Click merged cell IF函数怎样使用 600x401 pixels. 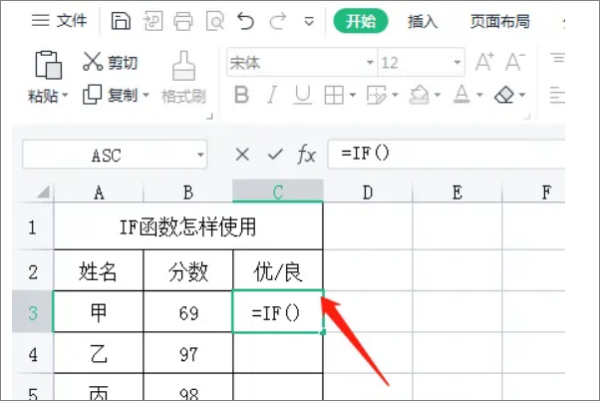tap(188, 227)
